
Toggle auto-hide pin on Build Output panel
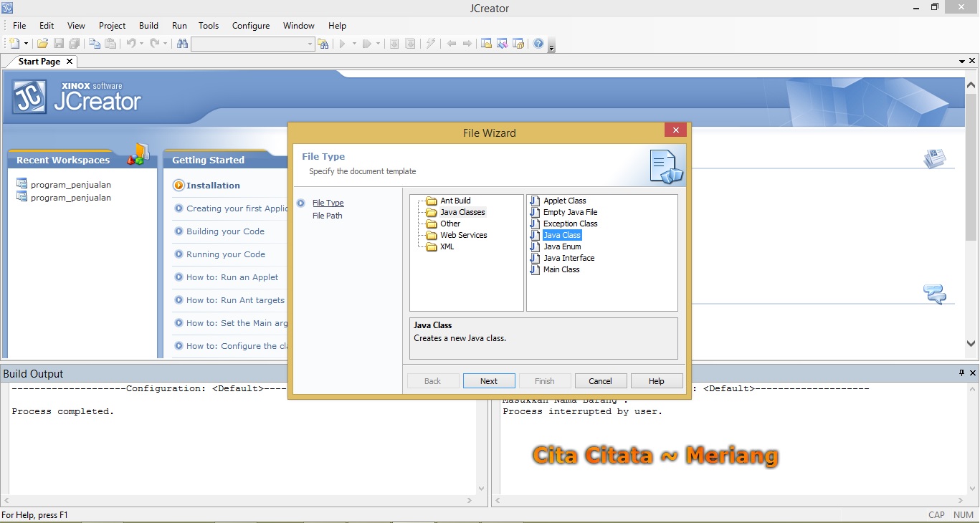click(x=962, y=373)
